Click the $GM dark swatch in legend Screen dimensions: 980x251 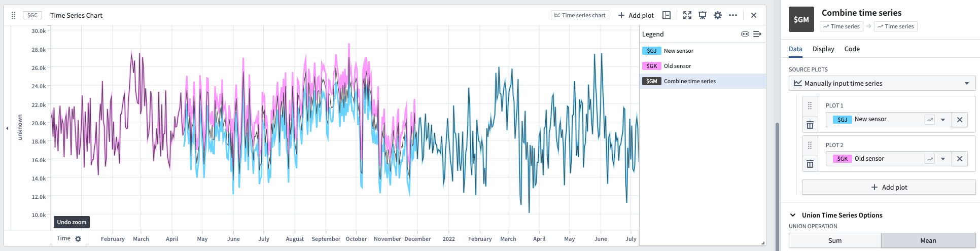pos(652,81)
